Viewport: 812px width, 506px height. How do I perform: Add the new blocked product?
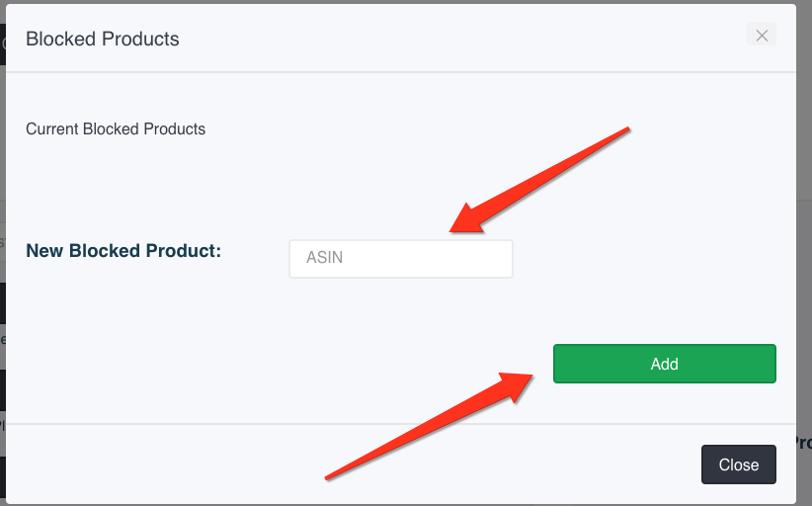665,364
